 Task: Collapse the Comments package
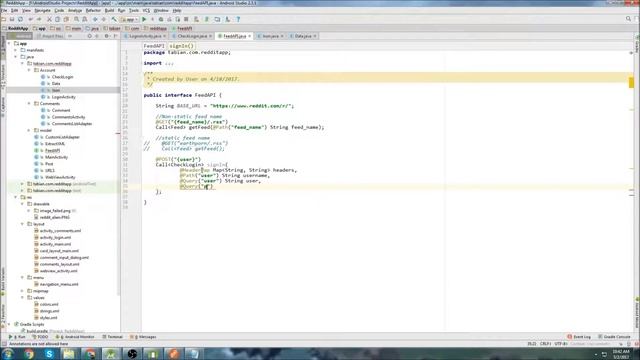point(29,104)
